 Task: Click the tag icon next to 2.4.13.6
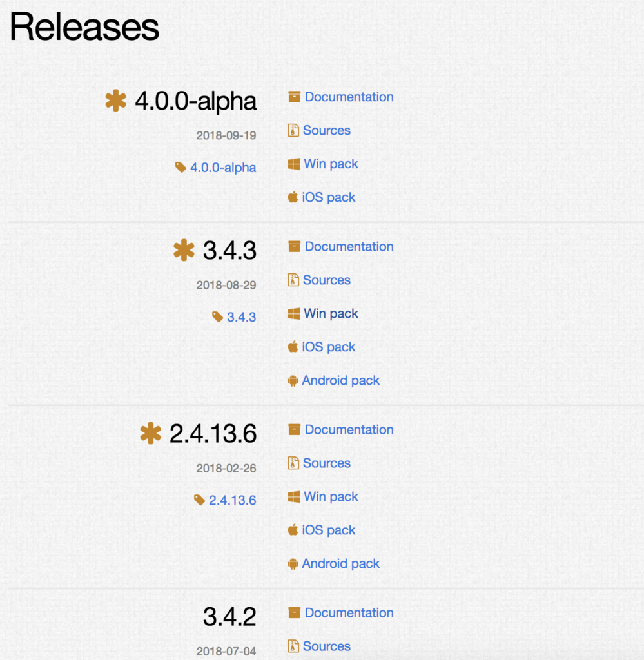[x=199, y=500]
